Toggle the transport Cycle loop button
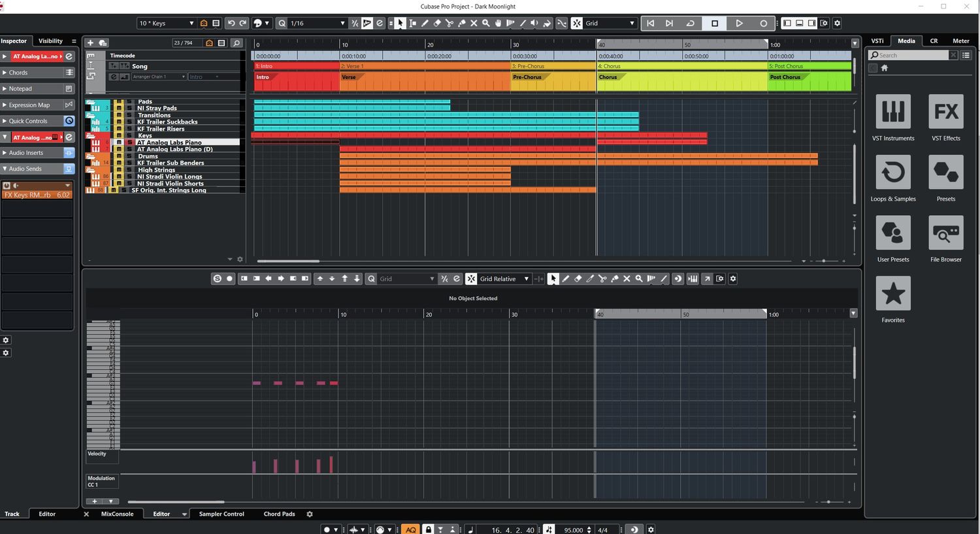This screenshot has width=980, height=534. pos(691,23)
